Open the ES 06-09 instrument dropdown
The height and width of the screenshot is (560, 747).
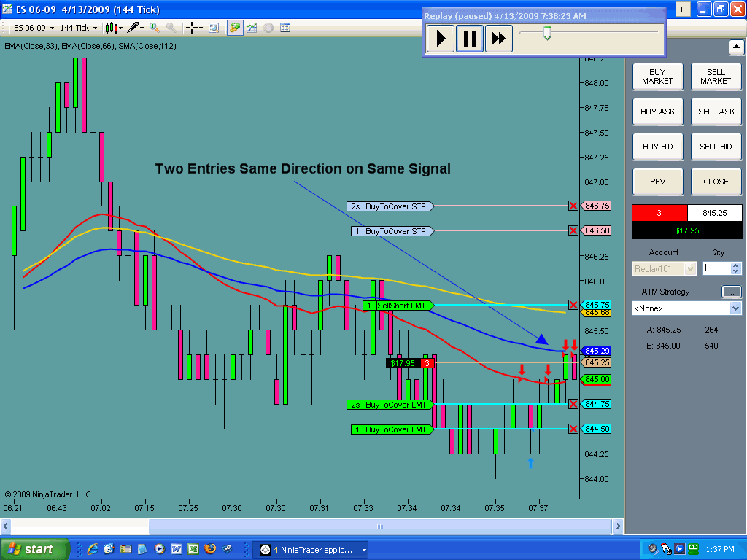pyautogui.click(x=34, y=28)
